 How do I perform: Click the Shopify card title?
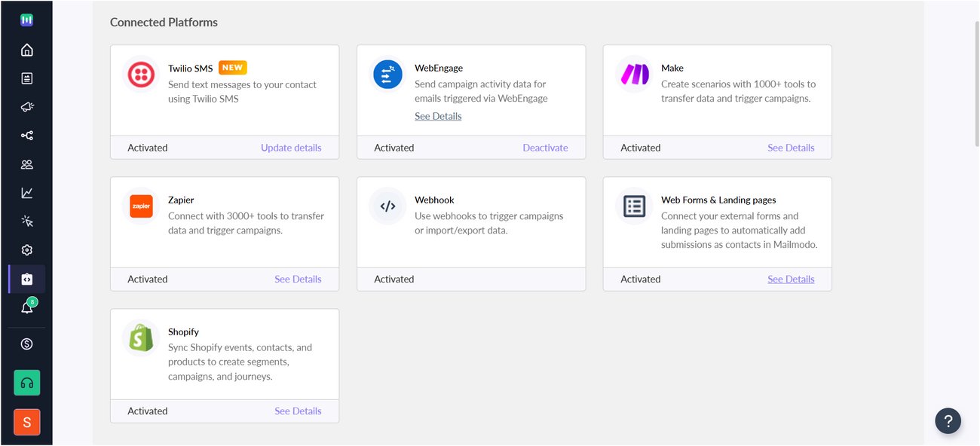click(183, 331)
